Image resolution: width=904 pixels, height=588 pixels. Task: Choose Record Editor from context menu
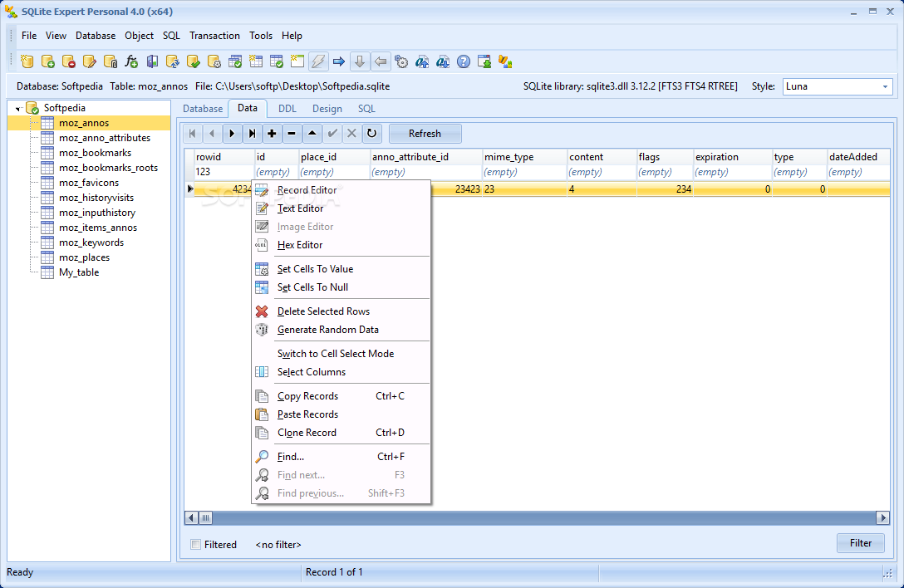[341, 190]
